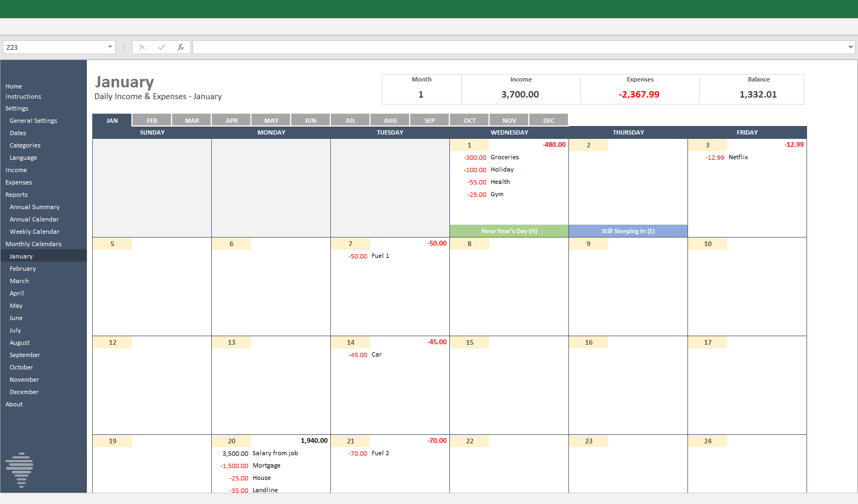Click into the formula bar input
The height and width of the screenshot is (504, 858).
pos(519,47)
